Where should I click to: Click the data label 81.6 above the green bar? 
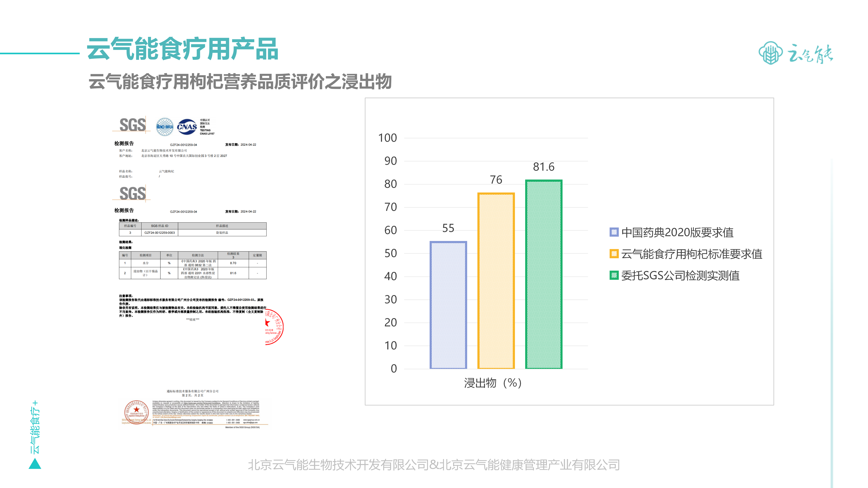(544, 167)
